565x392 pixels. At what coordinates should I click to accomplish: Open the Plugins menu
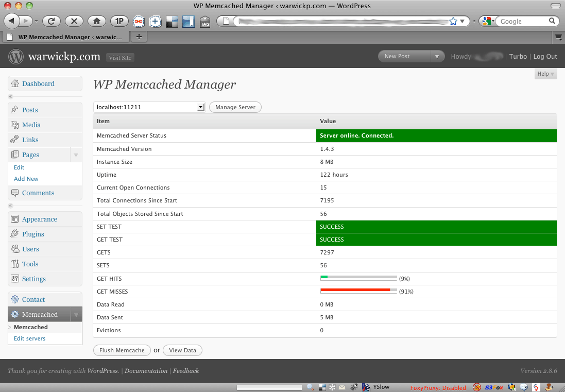click(x=33, y=234)
